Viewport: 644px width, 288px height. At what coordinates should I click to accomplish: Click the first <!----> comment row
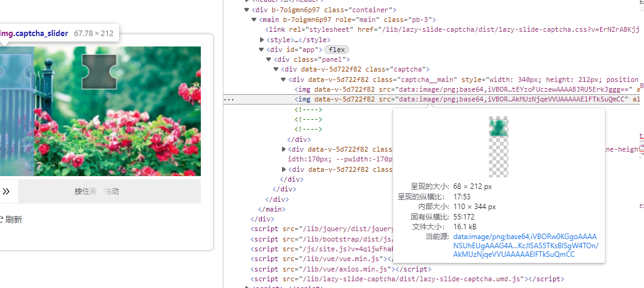point(308,110)
